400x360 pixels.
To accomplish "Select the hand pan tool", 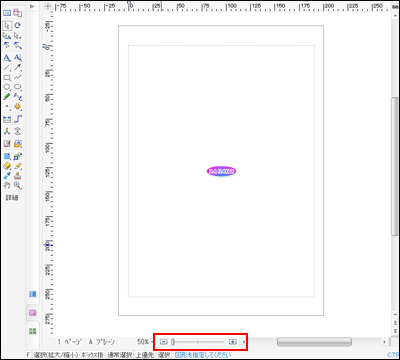I will (7, 185).
